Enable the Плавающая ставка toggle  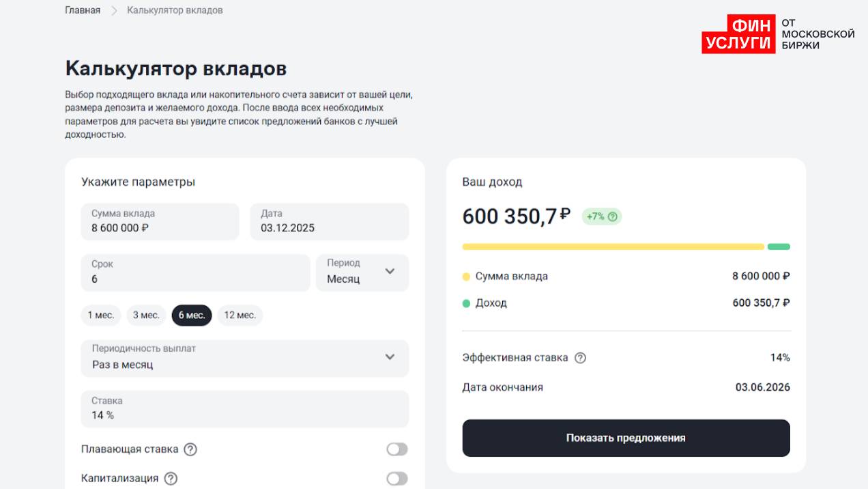point(396,449)
